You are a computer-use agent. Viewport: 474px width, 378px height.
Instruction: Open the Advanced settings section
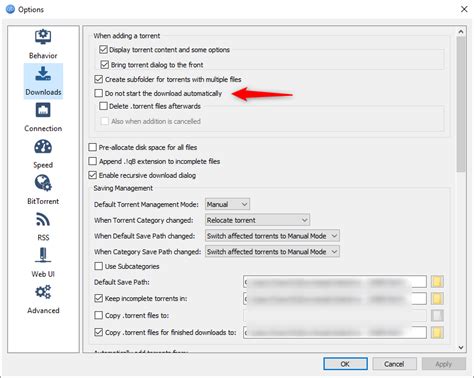pos(43,299)
